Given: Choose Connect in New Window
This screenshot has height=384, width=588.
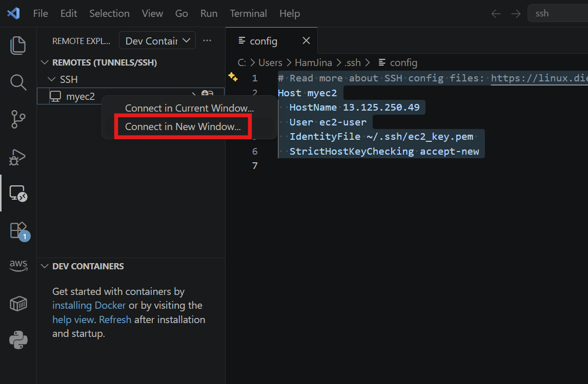Looking at the screenshot, I should 183,127.
